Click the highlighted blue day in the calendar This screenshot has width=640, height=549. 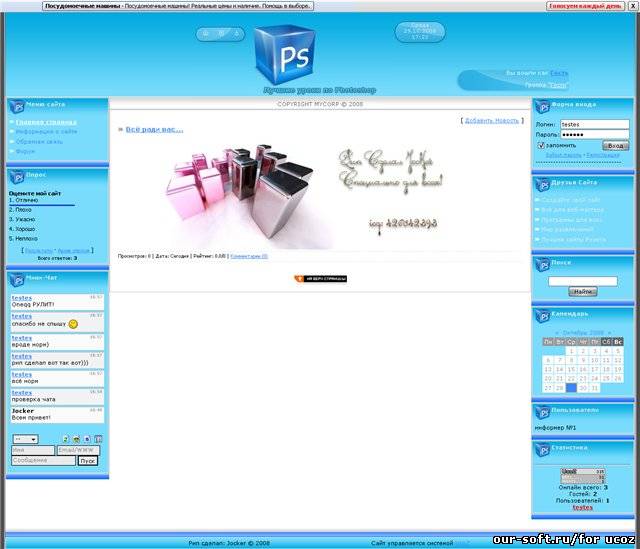click(x=571, y=388)
